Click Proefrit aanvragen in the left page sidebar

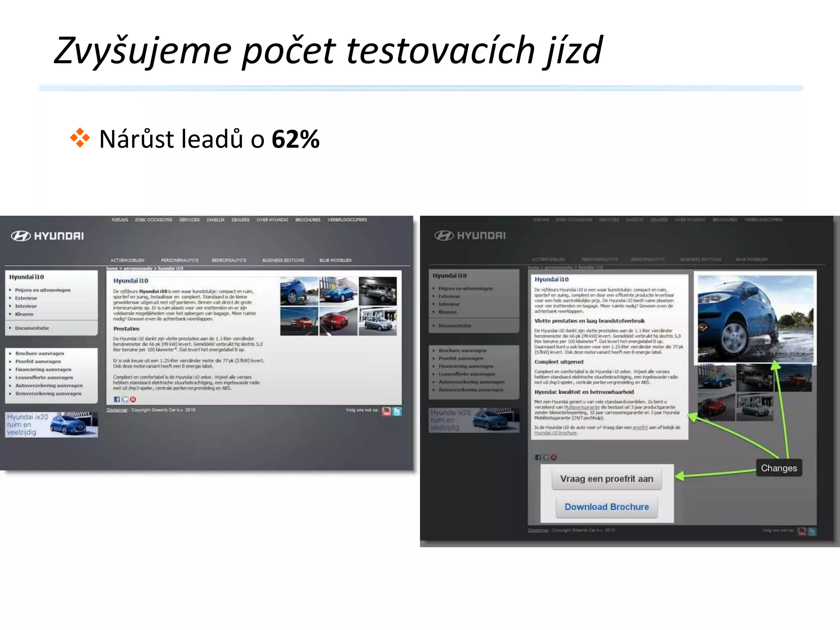(x=38, y=361)
